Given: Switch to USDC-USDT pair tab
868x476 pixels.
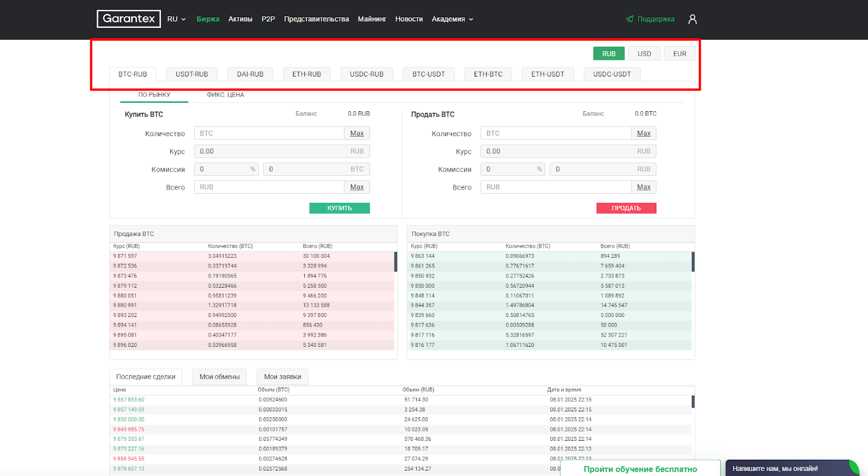Looking at the screenshot, I should pyautogui.click(x=612, y=74).
